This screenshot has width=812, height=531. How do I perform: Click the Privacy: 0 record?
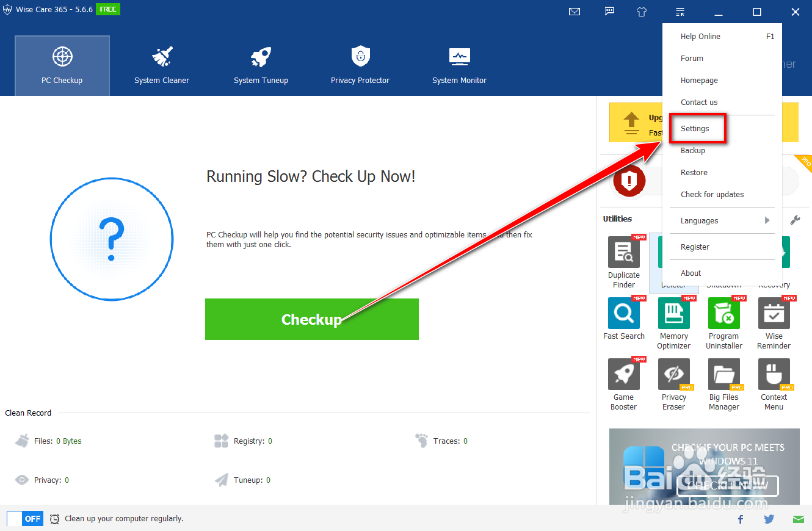click(42, 480)
